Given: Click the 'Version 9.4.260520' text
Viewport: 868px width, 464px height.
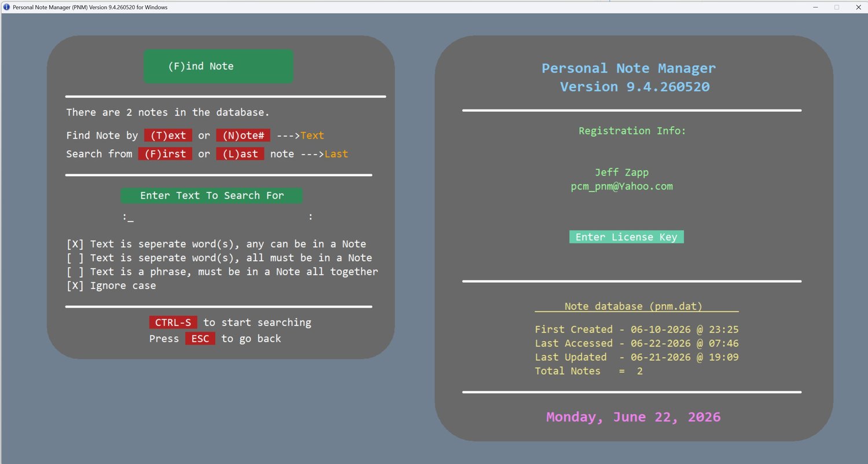Looking at the screenshot, I should click(635, 87).
